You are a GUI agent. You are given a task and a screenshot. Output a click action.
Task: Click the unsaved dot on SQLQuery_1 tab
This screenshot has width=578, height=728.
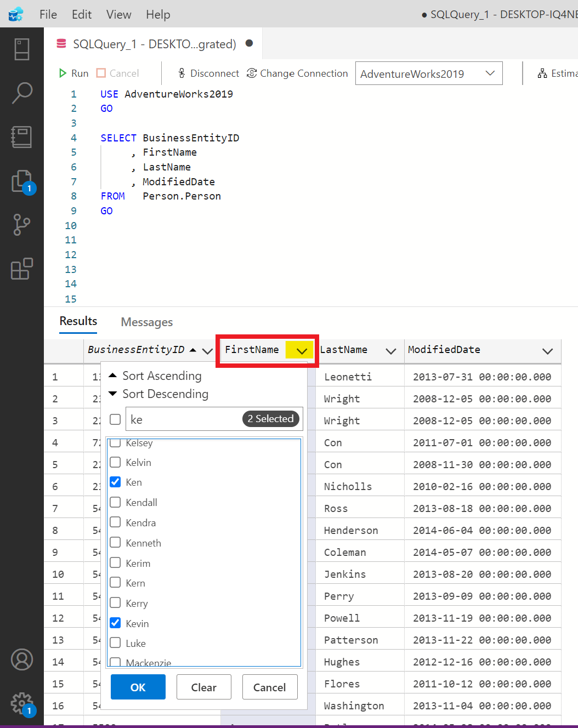[x=249, y=43]
